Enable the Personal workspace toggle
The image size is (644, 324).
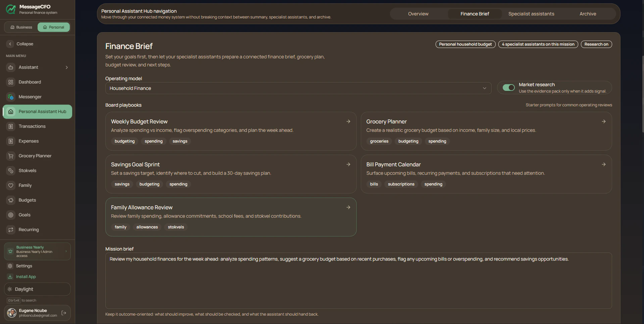click(54, 27)
